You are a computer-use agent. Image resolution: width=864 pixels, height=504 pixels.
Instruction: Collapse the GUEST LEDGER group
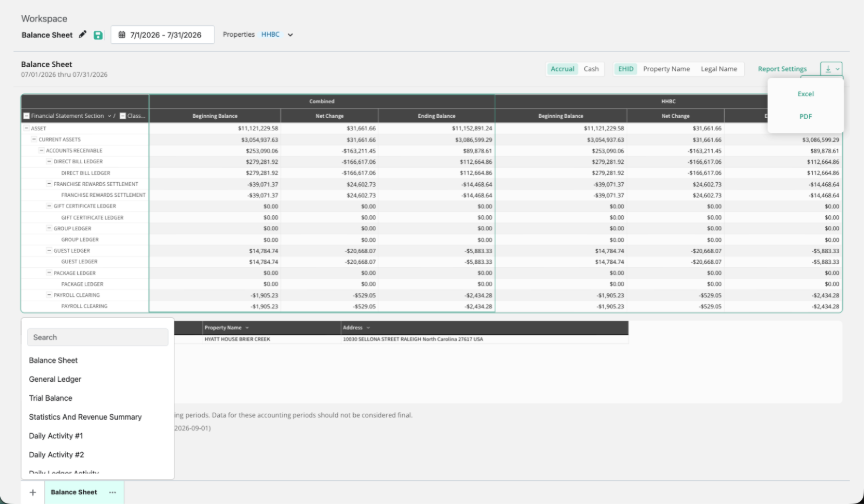49,251
